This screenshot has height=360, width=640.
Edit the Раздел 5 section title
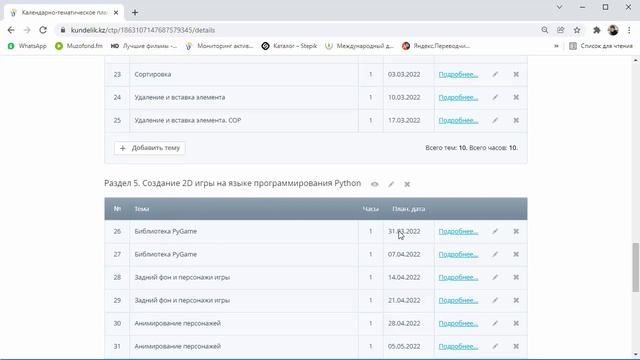(x=391, y=184)
